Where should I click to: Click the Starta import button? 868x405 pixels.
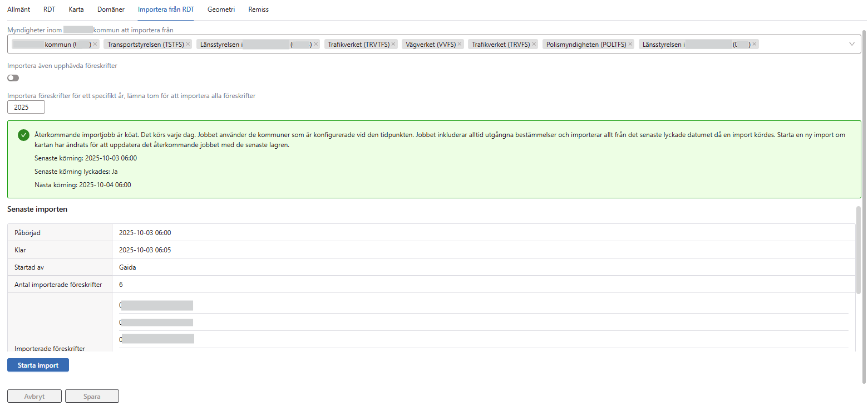38,365
